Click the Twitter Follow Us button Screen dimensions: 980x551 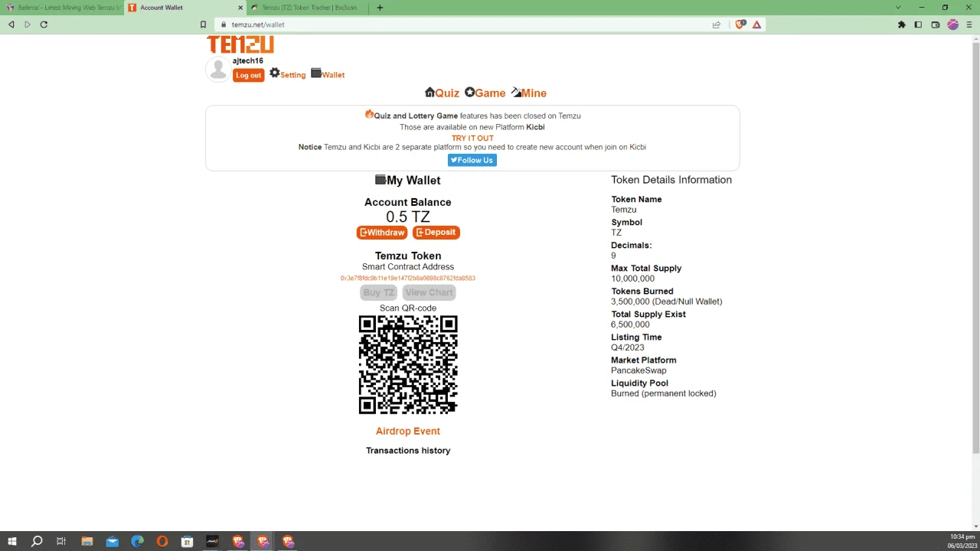(x=472, y=160)
